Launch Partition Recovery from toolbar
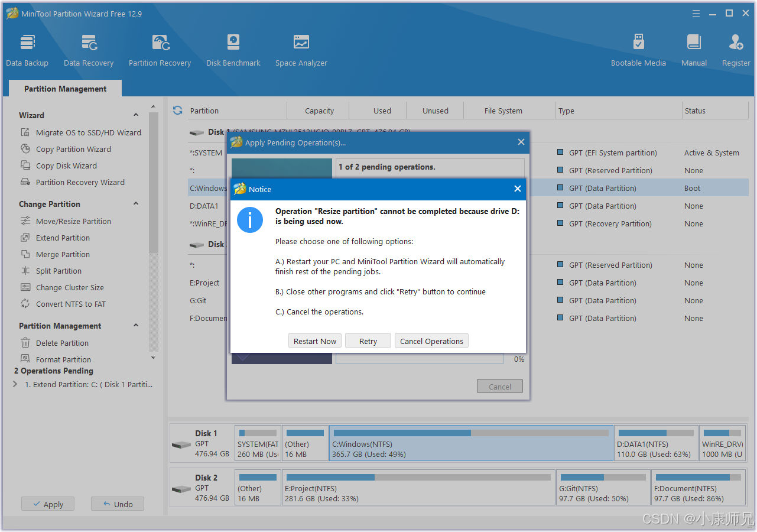757x532 pixels. tap(160, 50)
